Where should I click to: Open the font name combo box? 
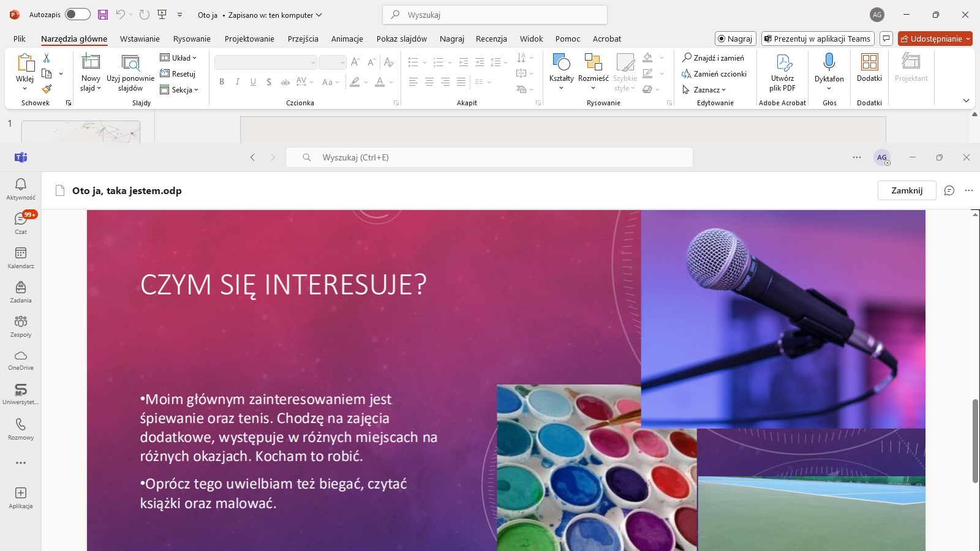pos(265,62)
